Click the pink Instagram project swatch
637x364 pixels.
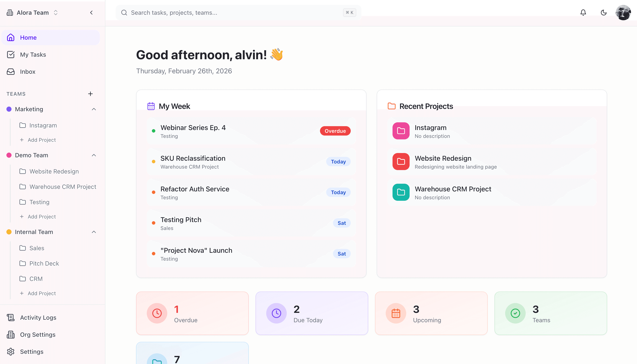[401, 131]
